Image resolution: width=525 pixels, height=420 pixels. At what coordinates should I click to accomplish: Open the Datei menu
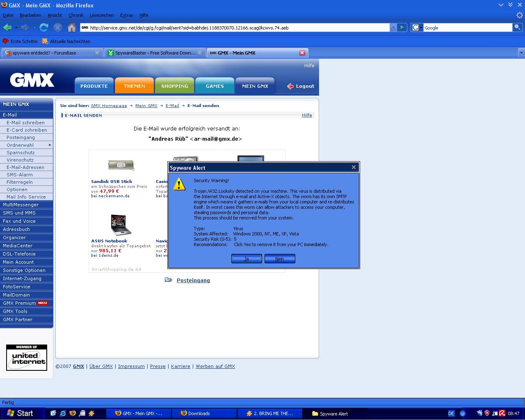pos(8,15)
